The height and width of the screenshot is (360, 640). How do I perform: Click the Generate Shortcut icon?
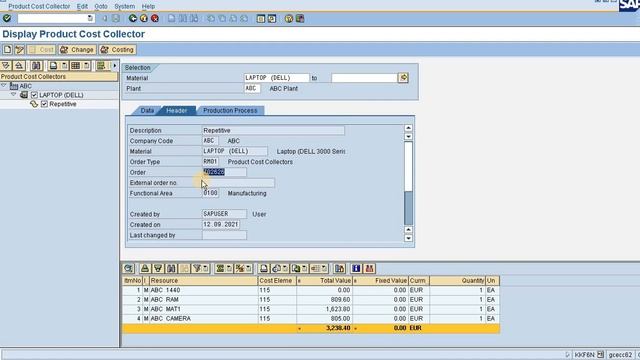(271, 18)
